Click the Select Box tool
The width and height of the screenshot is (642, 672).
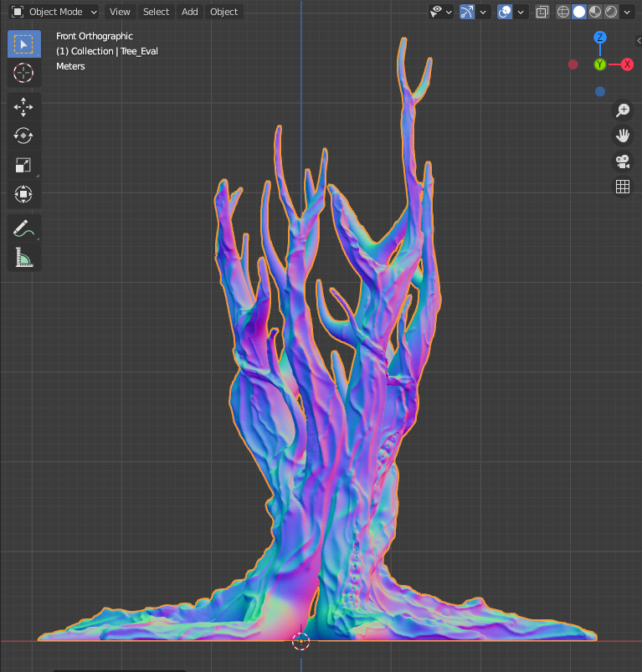click(23, 44)
